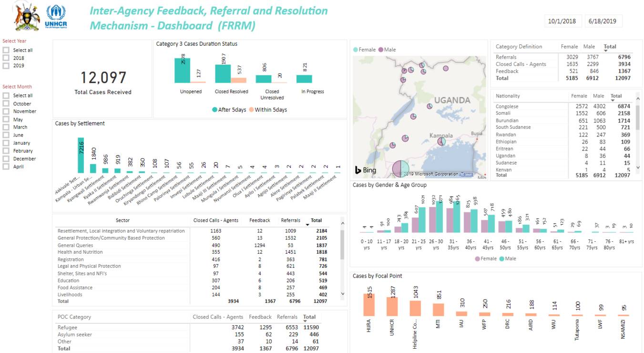Tick the December month checkbox
The width and height of the screenshot is (644, 353).
6,158
